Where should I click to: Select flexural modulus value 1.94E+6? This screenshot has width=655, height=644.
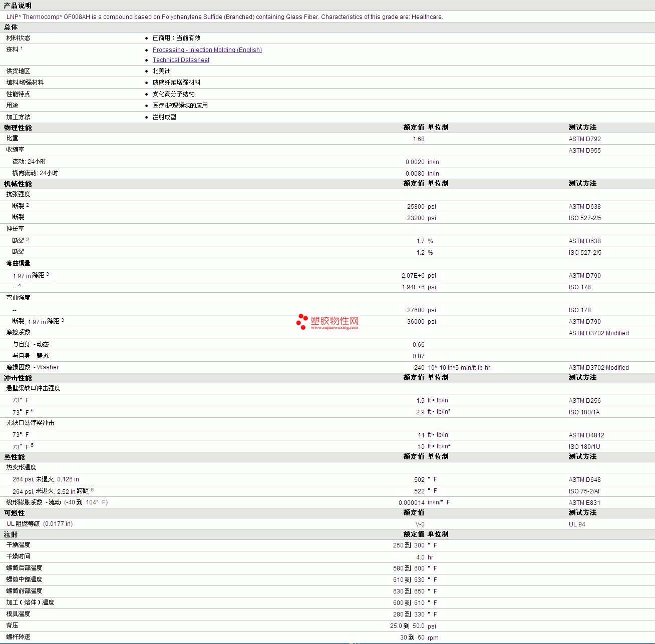(x=413, y=287)
